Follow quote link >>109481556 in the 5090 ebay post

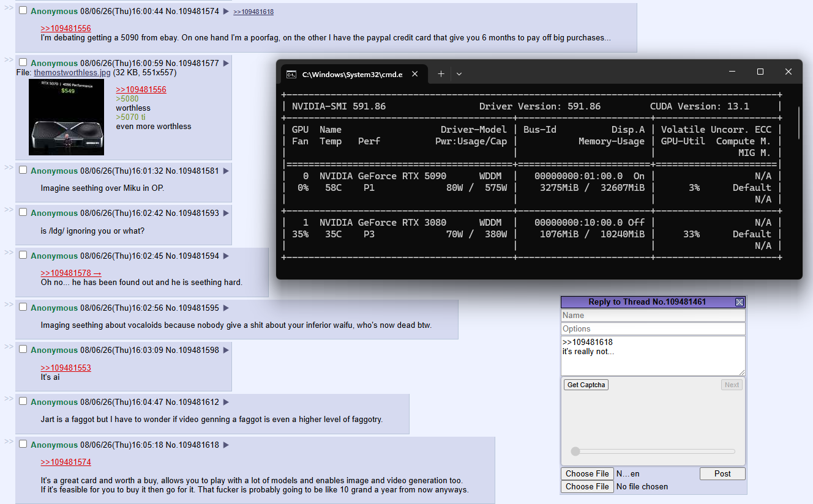coord(66,28)
